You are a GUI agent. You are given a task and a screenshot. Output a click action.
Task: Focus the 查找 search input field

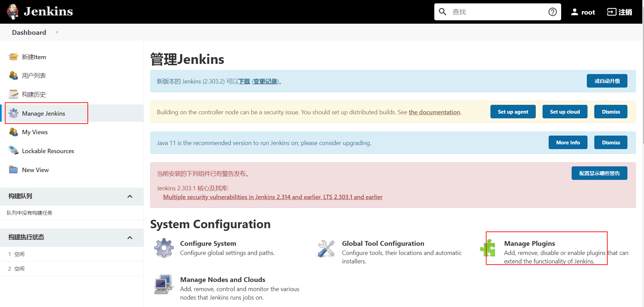click(497, 12)
